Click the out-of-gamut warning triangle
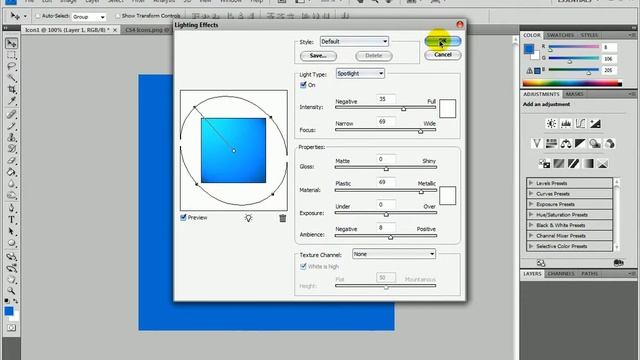Image resolution: width=640 pixels, height=360 pixels. click(529, 71)
